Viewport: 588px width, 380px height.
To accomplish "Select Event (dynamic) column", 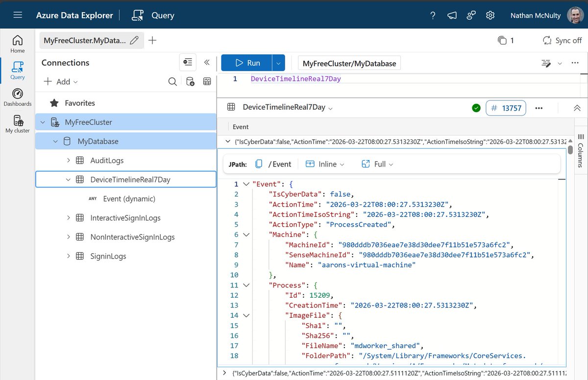I will [129, 199].
